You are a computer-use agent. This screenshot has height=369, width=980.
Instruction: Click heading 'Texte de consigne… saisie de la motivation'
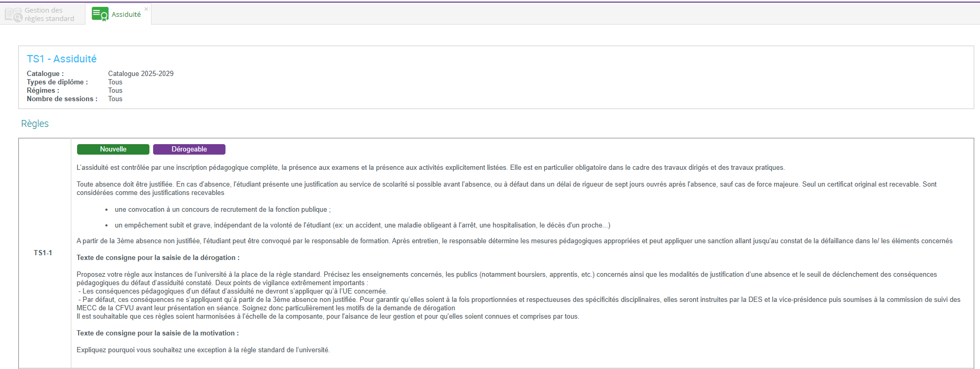pos(157,333)
